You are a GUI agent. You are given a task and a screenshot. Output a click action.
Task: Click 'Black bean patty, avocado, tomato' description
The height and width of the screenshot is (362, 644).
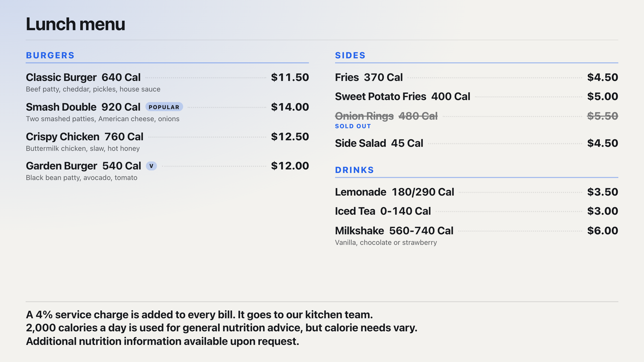pyautogui.click(x=82, y=178)
